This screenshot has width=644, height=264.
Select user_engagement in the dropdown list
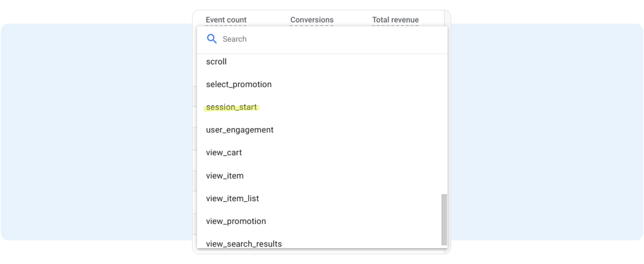pos(240,130)
